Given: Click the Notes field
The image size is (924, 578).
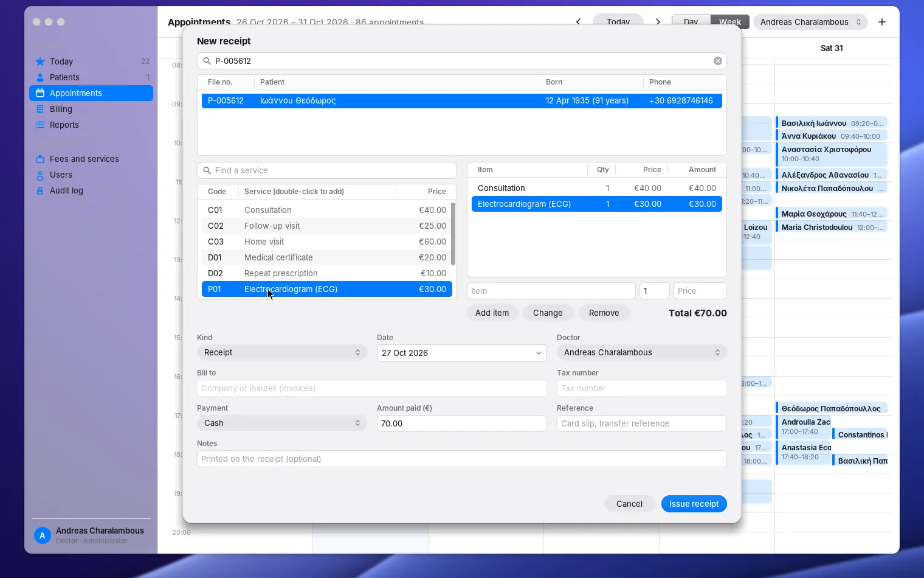Looking at the screenshot, I should (462, 459).
